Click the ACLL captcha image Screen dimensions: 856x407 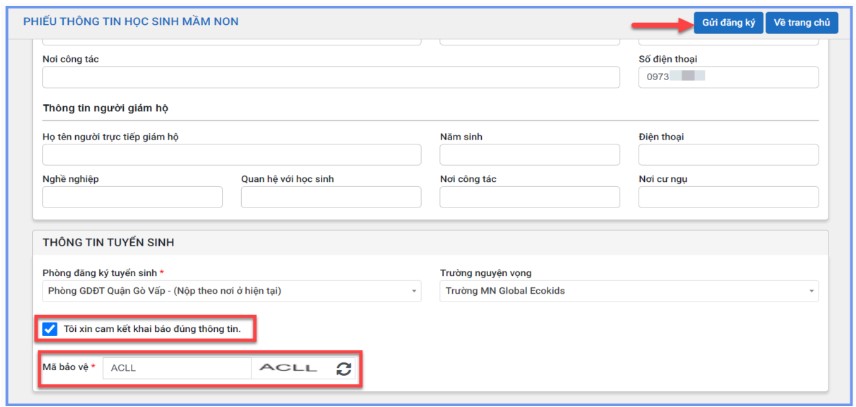pos(288,368)
